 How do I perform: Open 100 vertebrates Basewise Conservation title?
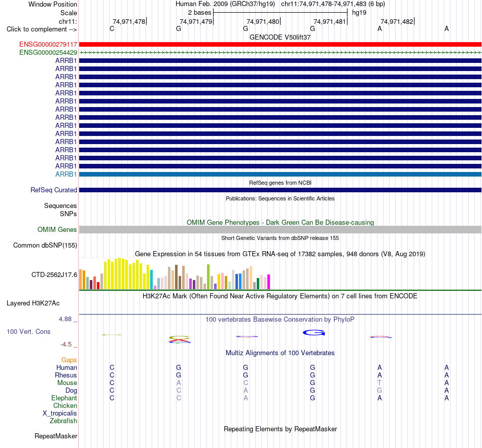[x=280, y=320]
